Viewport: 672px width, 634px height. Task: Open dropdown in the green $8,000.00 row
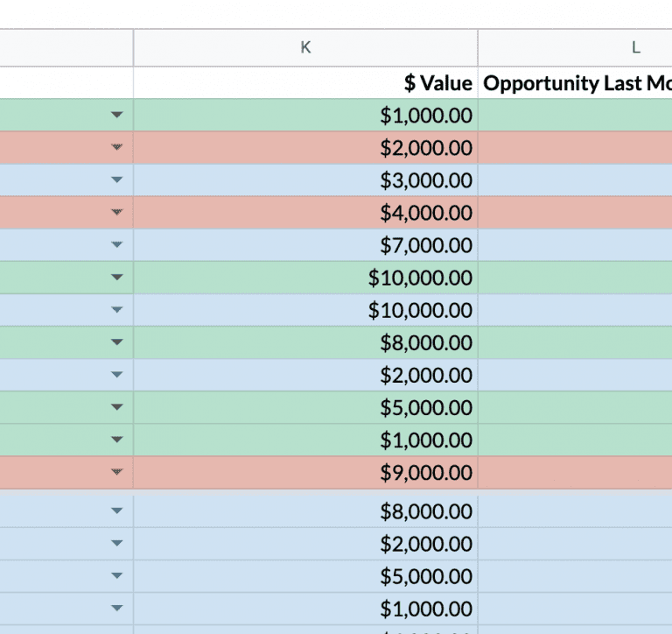click(117, 342)
